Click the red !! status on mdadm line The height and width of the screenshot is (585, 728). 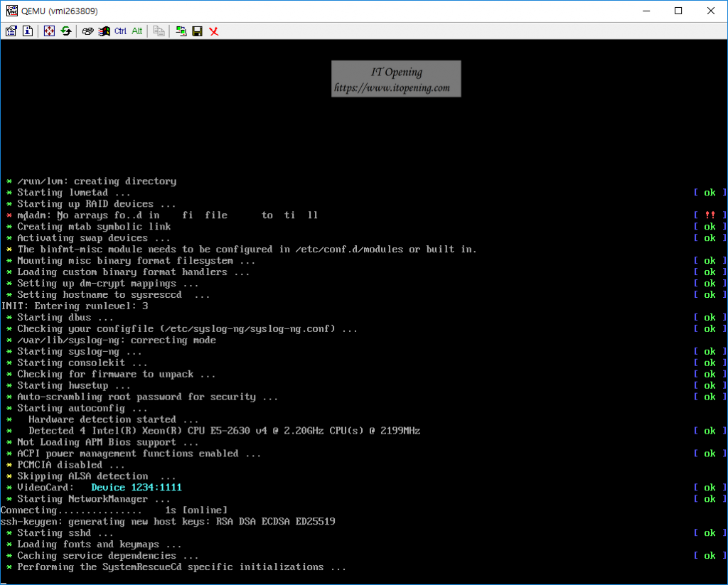[710, 215]
